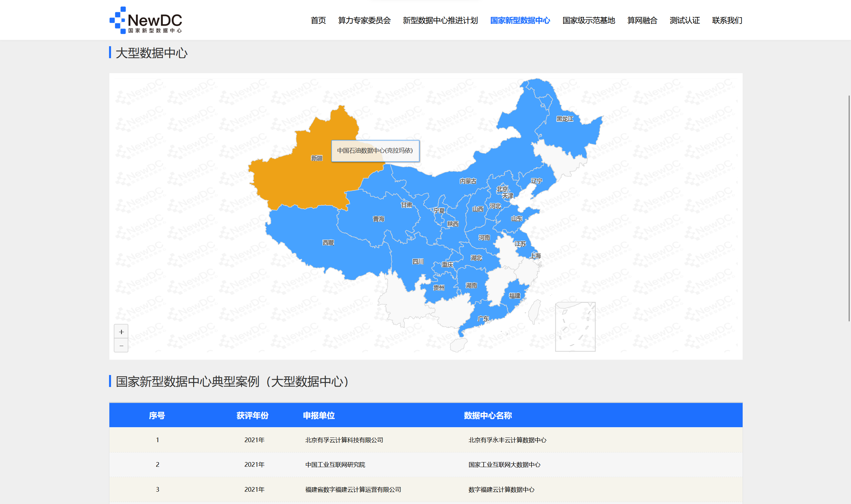Click the 数据中心名称 column header
This screenshot has height=504, width=851.
[x=488, y=415]
